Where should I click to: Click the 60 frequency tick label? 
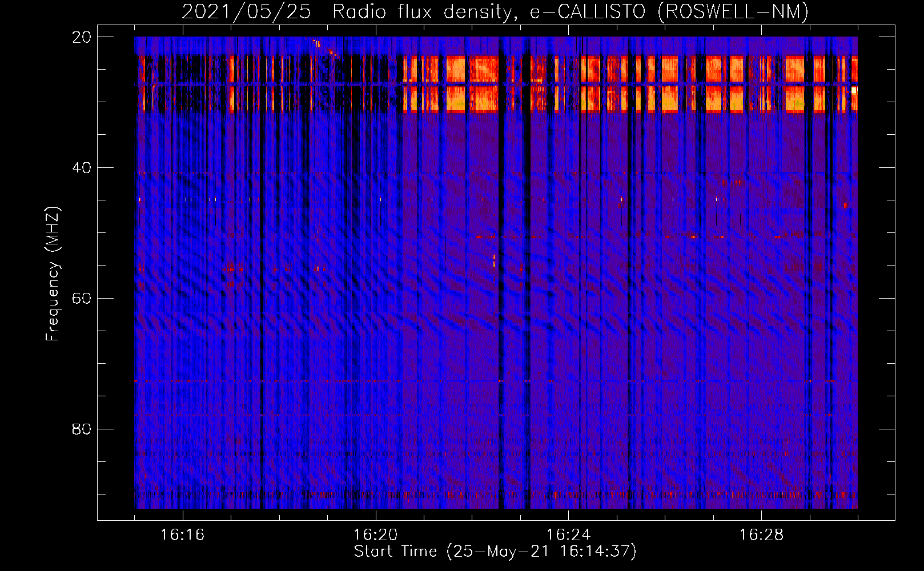pos(82,299)
